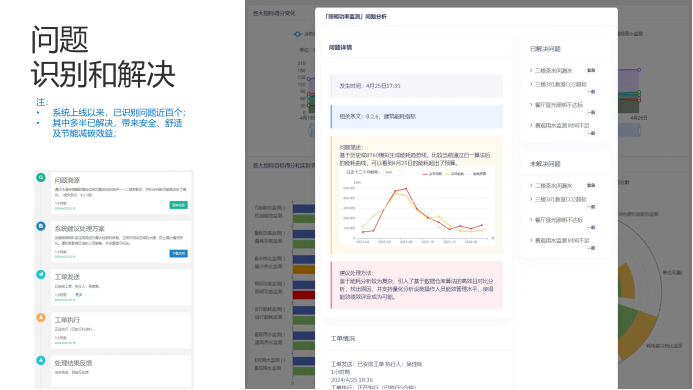Expand 三楼301教室CO2超标 under 已解决问题
Image resolution: width=693 pixels, height=390 pixels.
pyautogui.click(x=558, y=84)
